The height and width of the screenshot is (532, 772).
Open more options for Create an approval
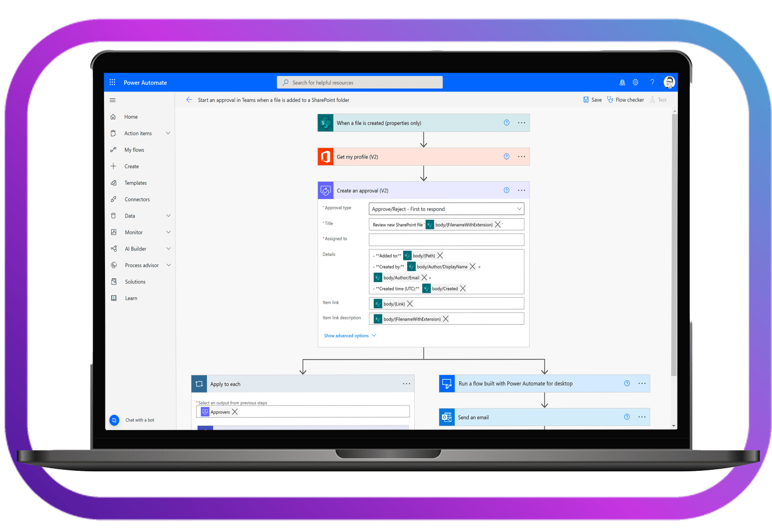[521, 190]
